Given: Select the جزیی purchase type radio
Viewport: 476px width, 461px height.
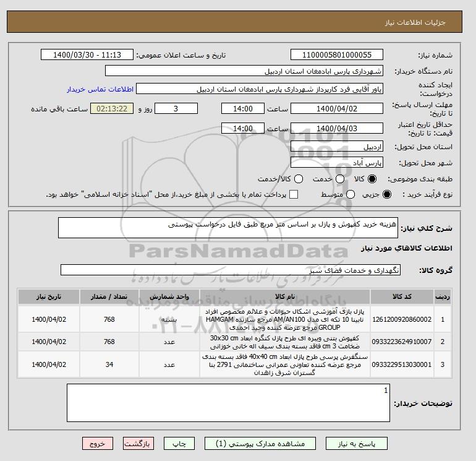Looking at the screenshot, I should point(387,194).
